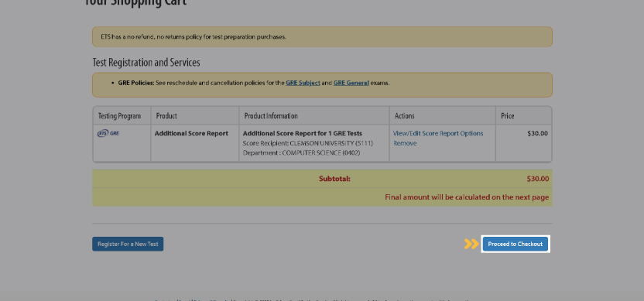The image size is (644, 301).
Task: Click 'Department : COMPUTER SCIENCE (0402)' text
Action: 301,152
